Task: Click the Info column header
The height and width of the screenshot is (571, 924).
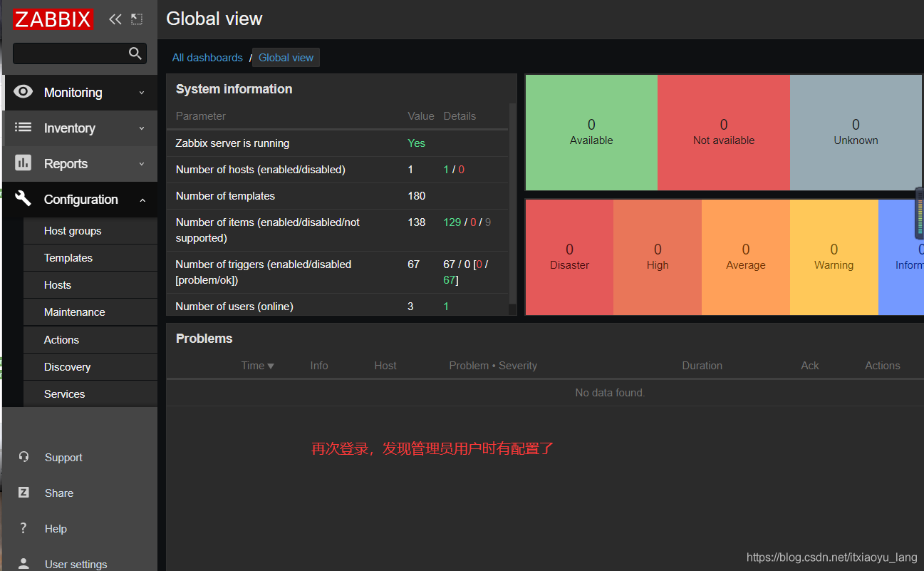Action: click(x=319, y=366)
